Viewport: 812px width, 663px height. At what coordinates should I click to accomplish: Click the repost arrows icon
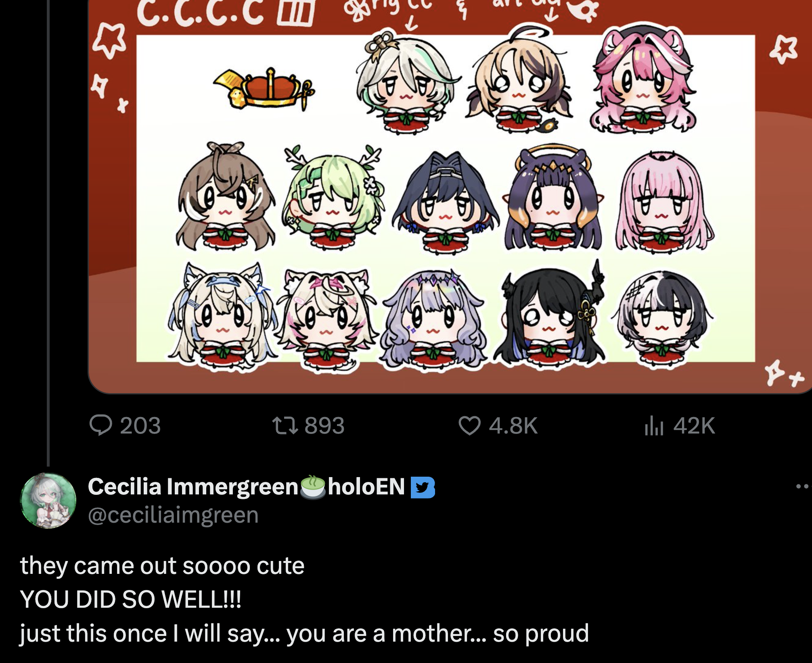point(285,425)
